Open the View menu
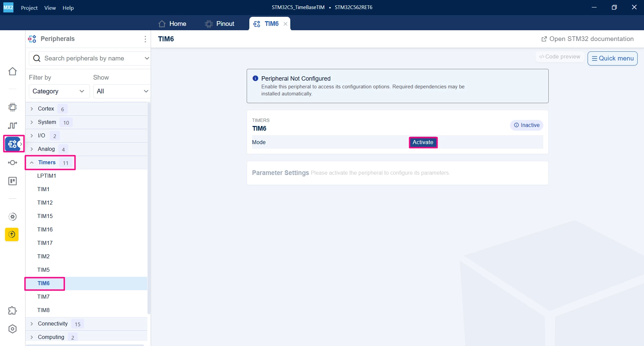 tap(50, 8)
